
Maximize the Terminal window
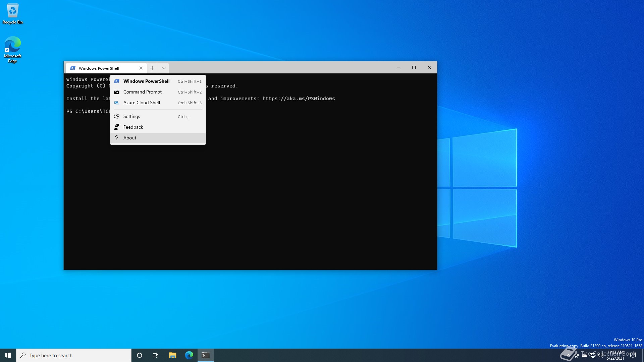tap(414, 67)
